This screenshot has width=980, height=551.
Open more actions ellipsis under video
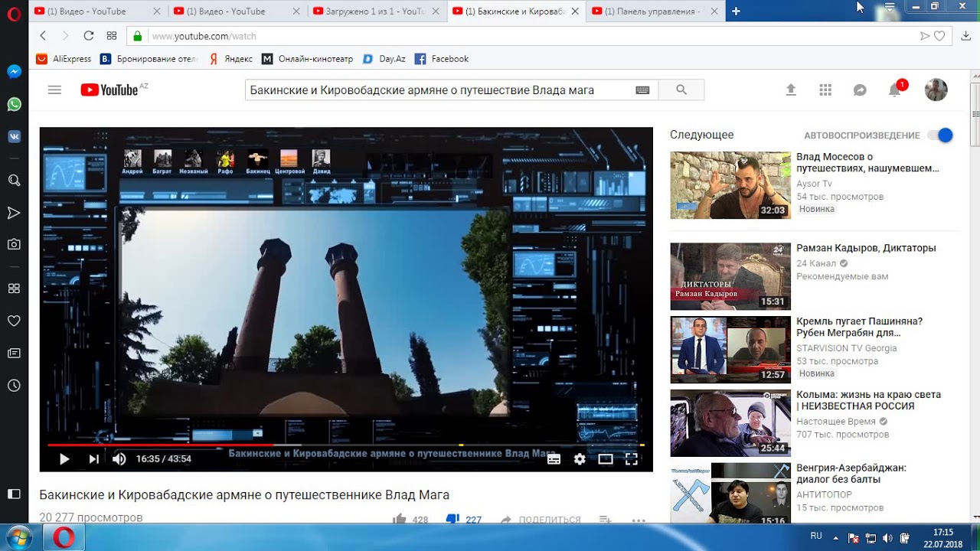pos(639,520)
